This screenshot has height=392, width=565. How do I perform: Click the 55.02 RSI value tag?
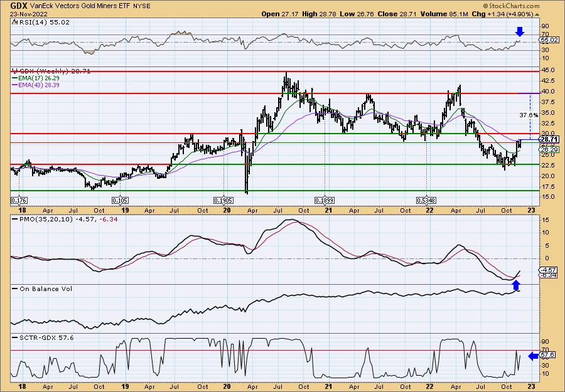(550, 40)
